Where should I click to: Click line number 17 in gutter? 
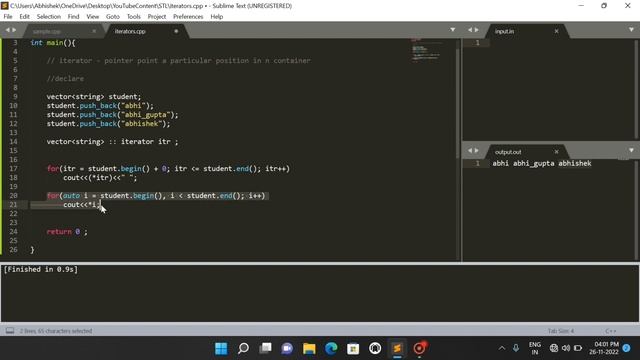pos(13,169)
